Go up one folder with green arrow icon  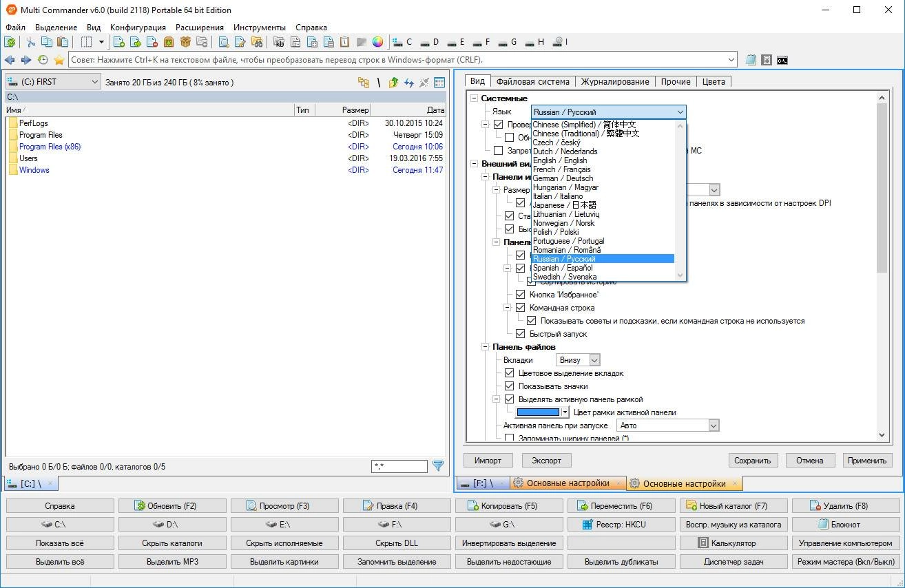[x=393, y=82]
